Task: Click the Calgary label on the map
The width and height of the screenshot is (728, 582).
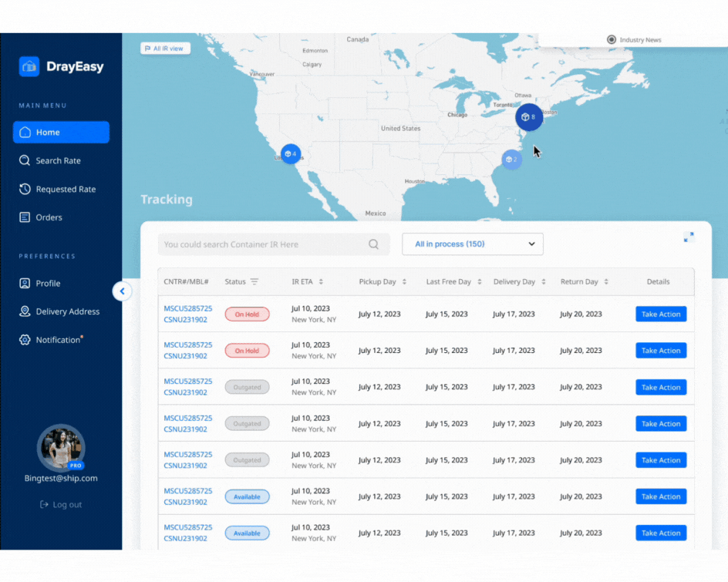Action: click(312, 65)
